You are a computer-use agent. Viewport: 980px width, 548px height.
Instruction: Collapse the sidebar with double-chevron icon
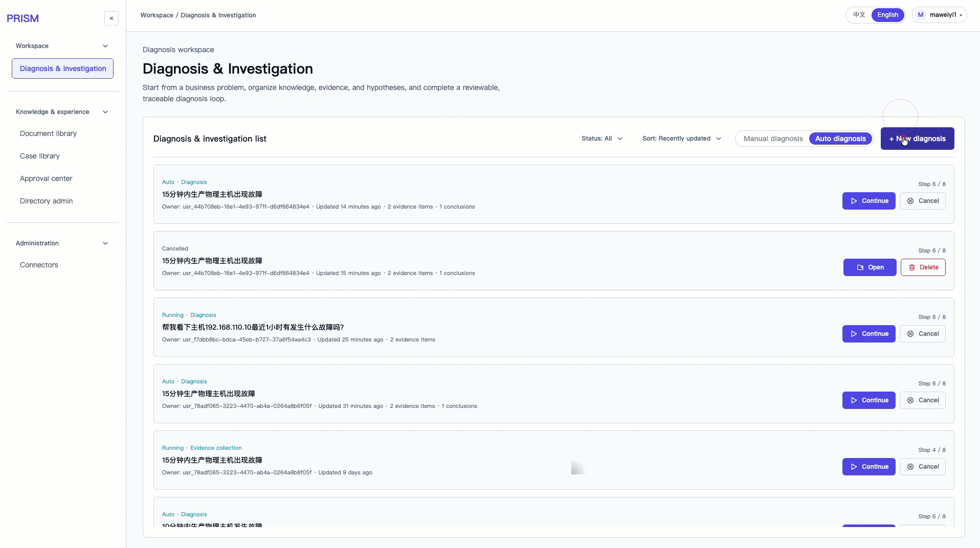point(112,18)
